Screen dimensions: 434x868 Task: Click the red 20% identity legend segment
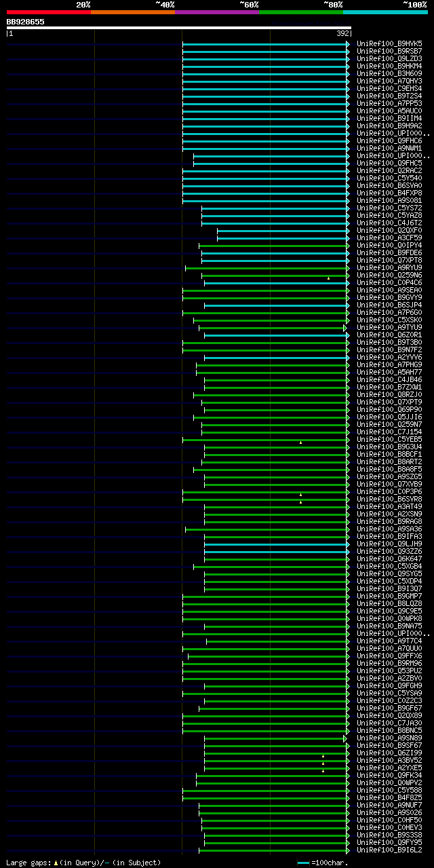(x=48, y=12)
